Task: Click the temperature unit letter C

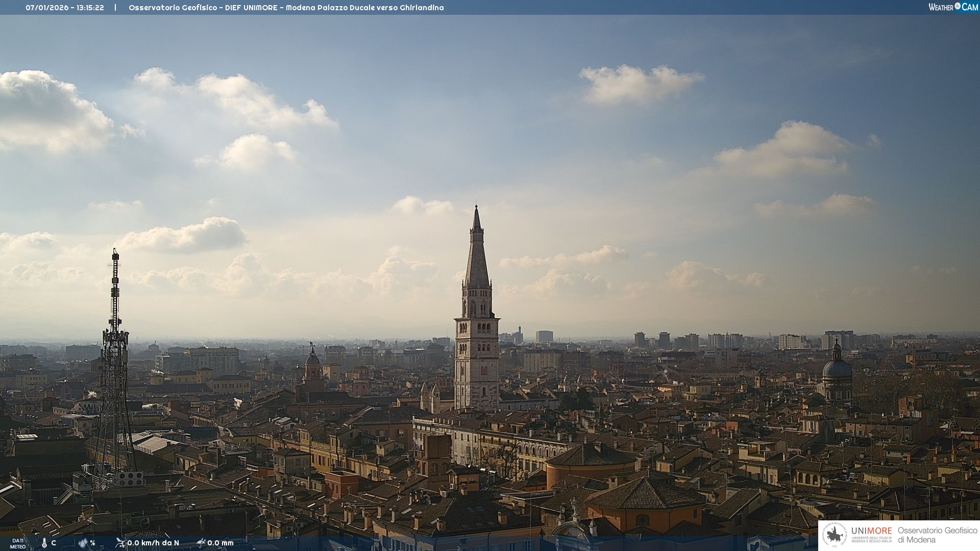Action: [54, 543]
